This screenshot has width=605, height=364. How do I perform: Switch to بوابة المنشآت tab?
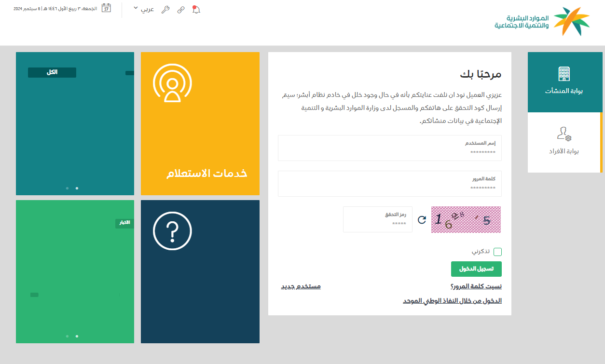564,82
